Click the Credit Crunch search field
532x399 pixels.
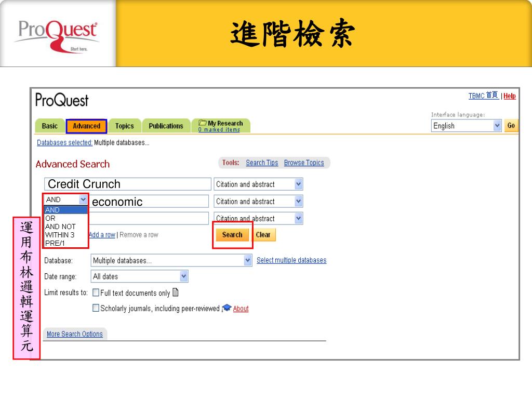128,184
